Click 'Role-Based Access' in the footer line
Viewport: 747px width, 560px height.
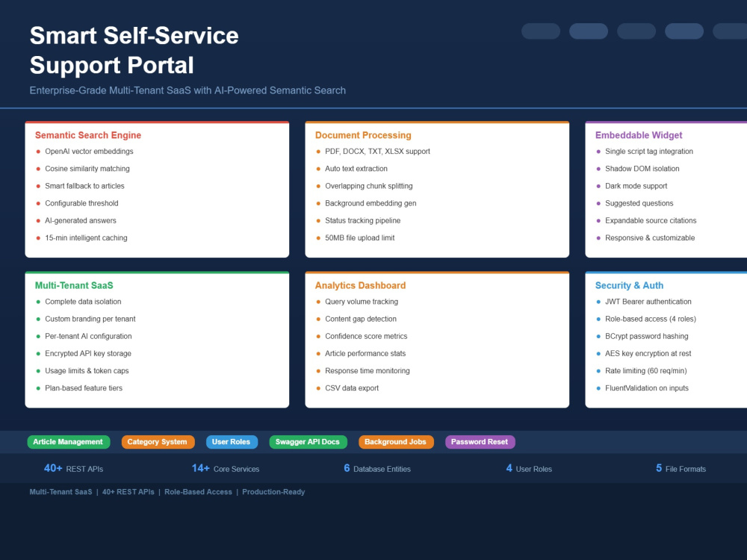click(x=198, y=492)
